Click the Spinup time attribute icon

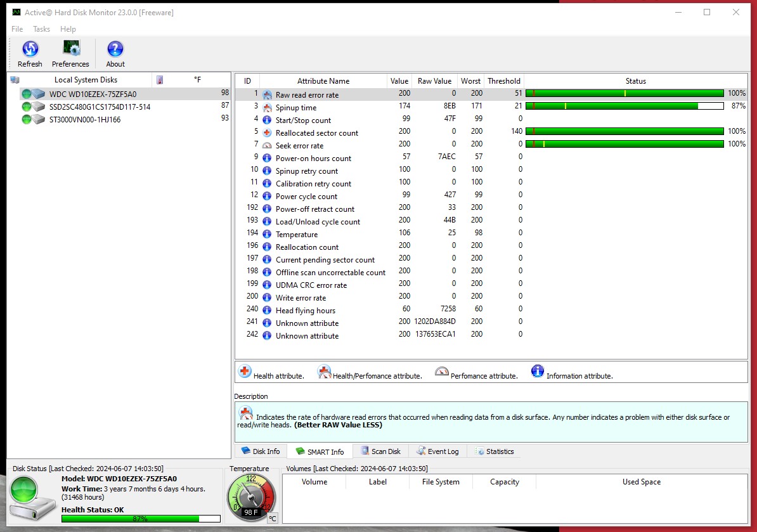267,107
